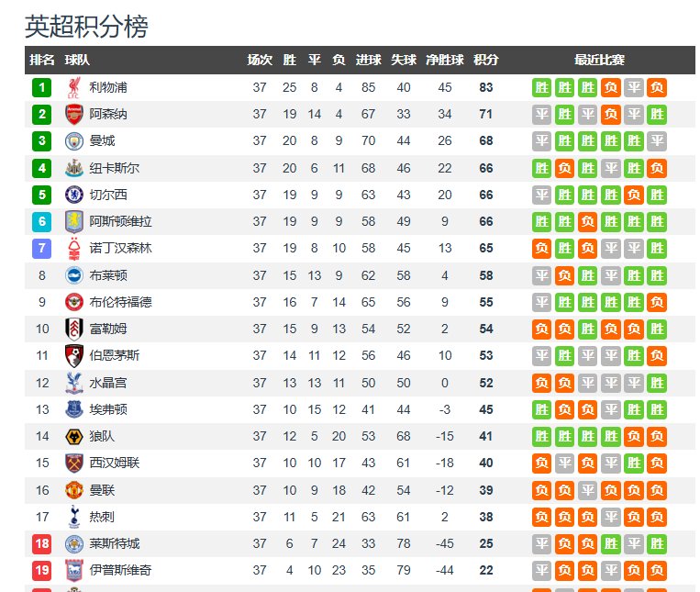Screen dimensions: 700x592
Task: Click the Tottenham club crest icon
Action: 73,517
